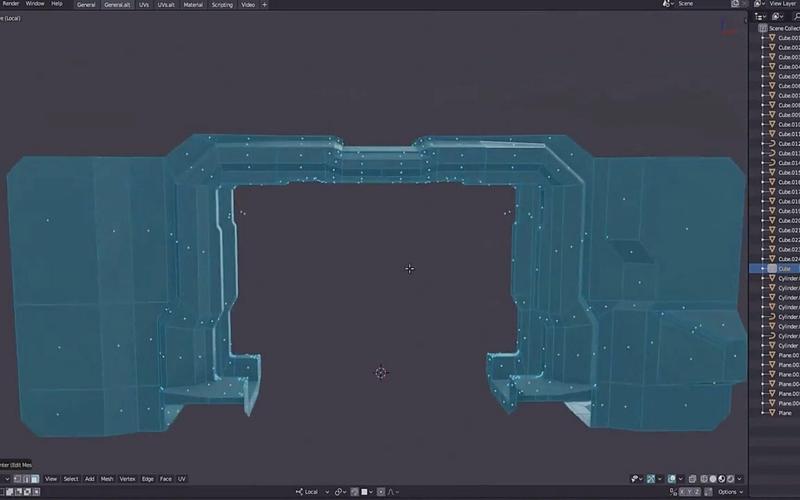Switch to vertex select mode

point(17,479)
